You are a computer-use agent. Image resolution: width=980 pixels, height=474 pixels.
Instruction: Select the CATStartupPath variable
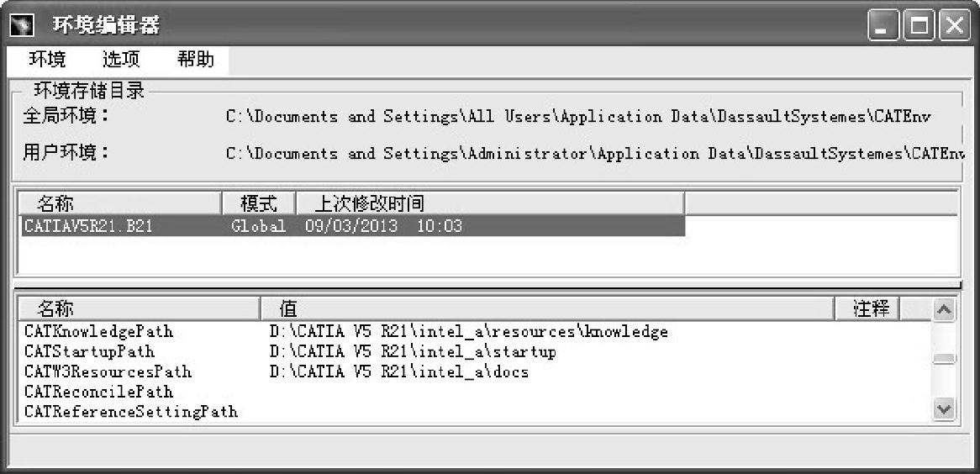click(x=89, y=351)
